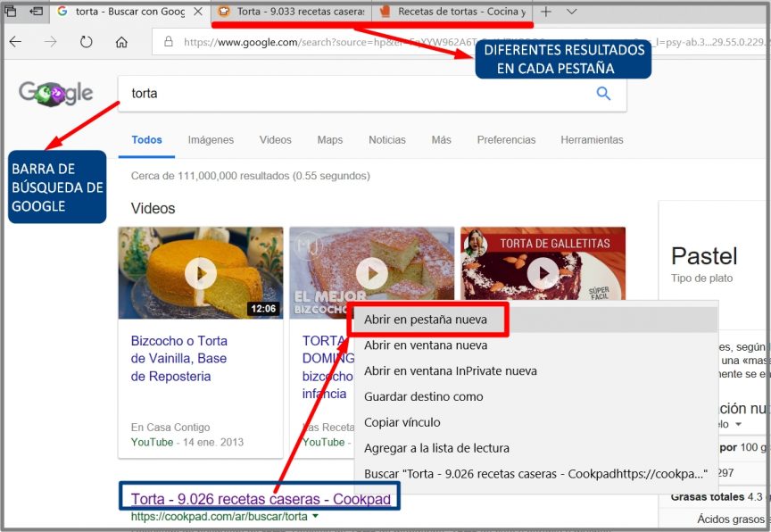This screenshot has width=771, height=532.
Task: Click the Google search magnifier icon
Action: (x=603, y=93)
